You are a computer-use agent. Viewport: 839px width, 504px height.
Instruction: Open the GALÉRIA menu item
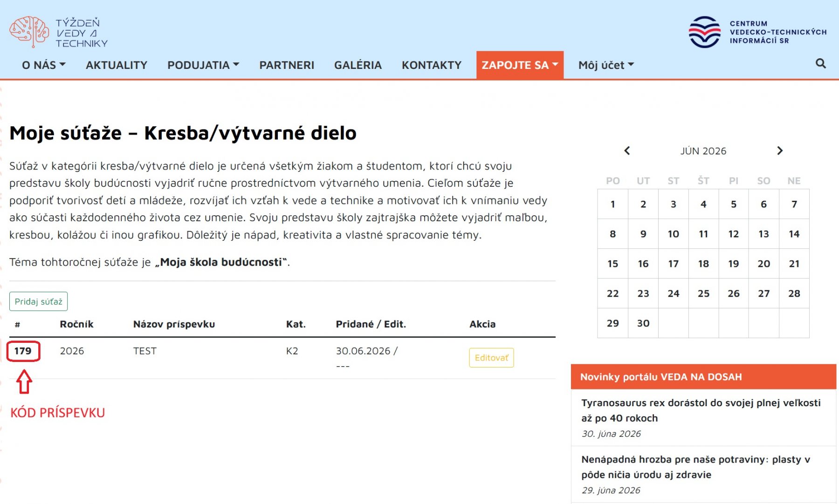click(x=358, y=65)
